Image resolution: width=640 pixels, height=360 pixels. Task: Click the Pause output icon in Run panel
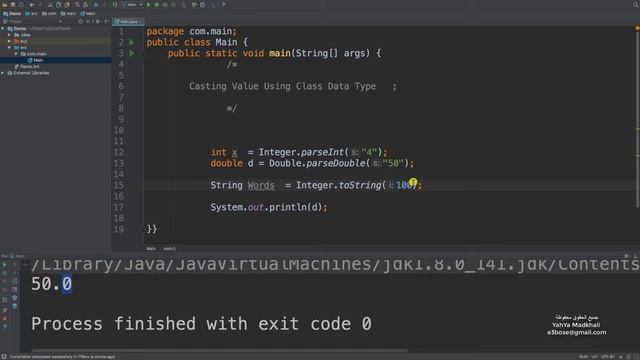(4, 282)
